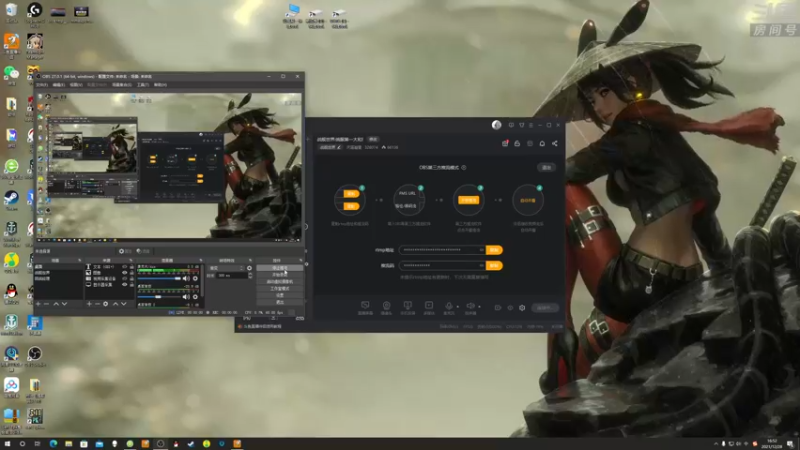Open gear settings for second mixer channel
800x450 pixels.
click(x=195, y=296)
